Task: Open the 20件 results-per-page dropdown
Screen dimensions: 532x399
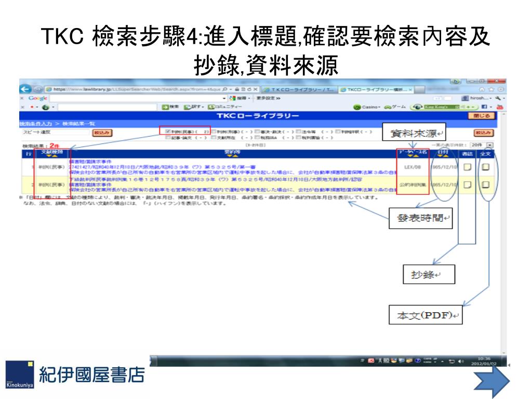Action: 489,145
